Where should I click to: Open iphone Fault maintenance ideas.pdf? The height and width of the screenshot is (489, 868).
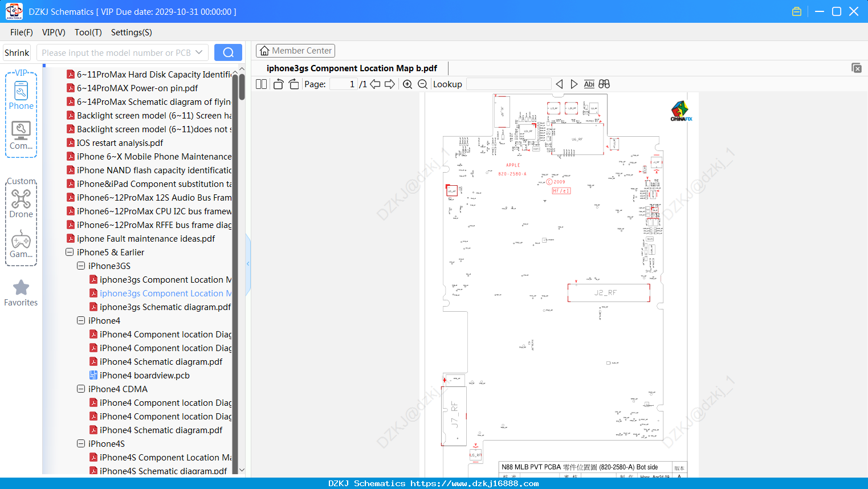[x=146, y=239]
